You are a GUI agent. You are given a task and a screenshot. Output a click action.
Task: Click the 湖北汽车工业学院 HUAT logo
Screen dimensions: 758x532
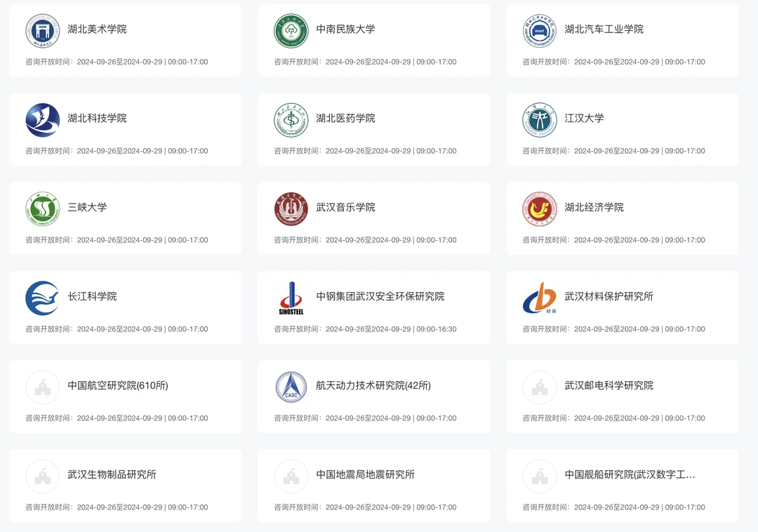tap(540, 31)
